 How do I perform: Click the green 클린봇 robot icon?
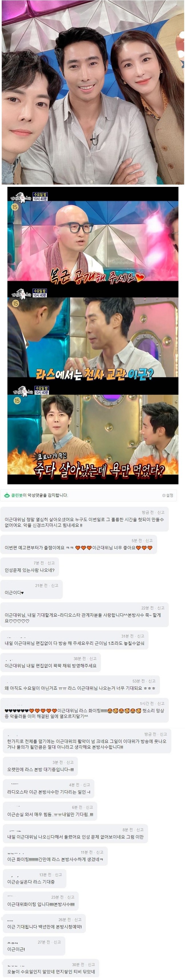pos(7,495)
